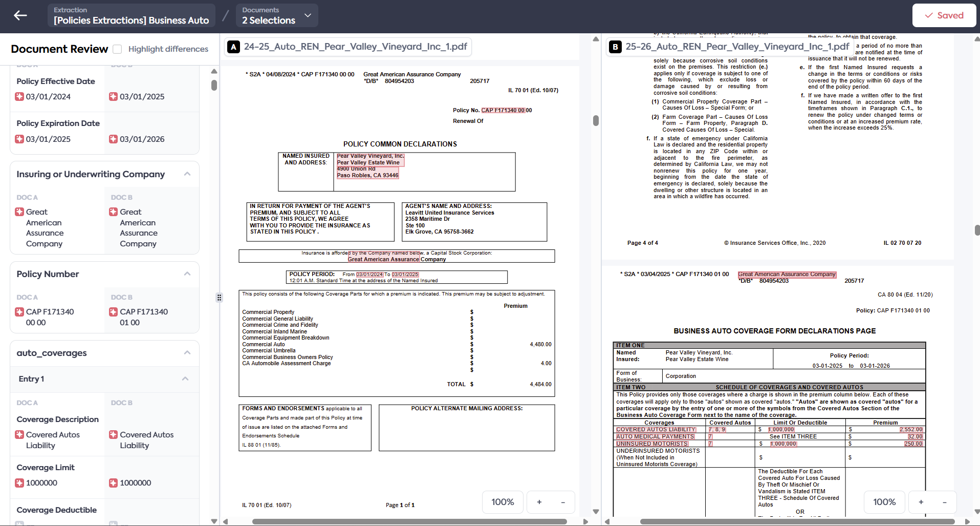Click the Policy Effective Date field label
The image size is (980, 526).
point(56,81)
